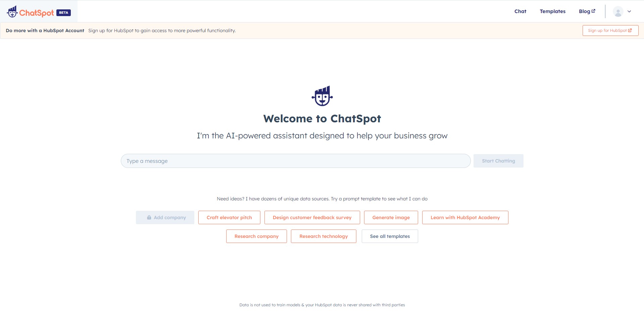Image resolution: width=644 pixels, height=317 pixels.
Task: Click the Start Chatting button
Action: [x=498, y=161]
